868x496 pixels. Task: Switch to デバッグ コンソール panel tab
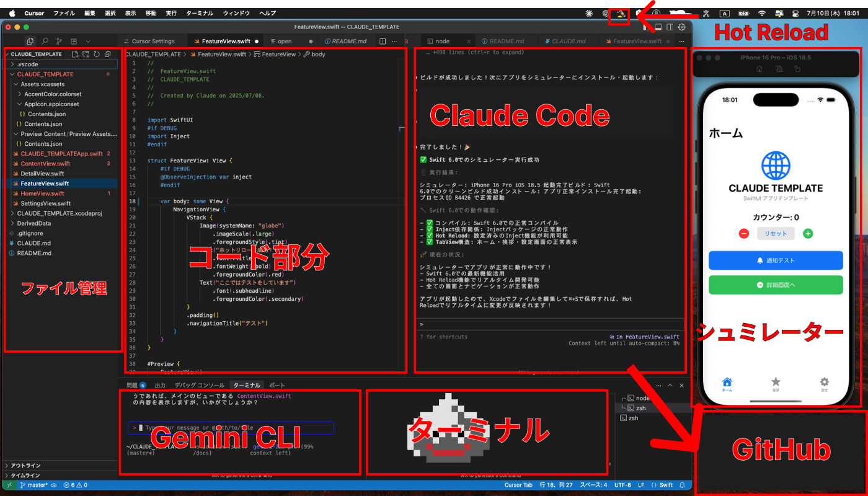pos(198,385)
